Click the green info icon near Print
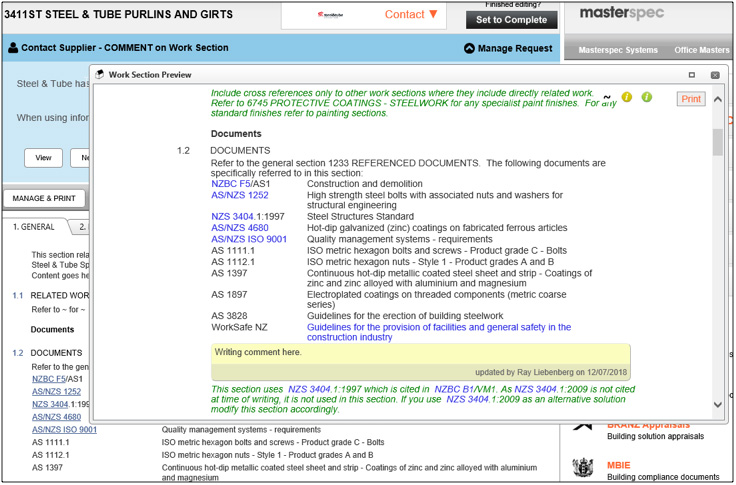The width and height of the screenshot is (736, 485). [647, 97]
